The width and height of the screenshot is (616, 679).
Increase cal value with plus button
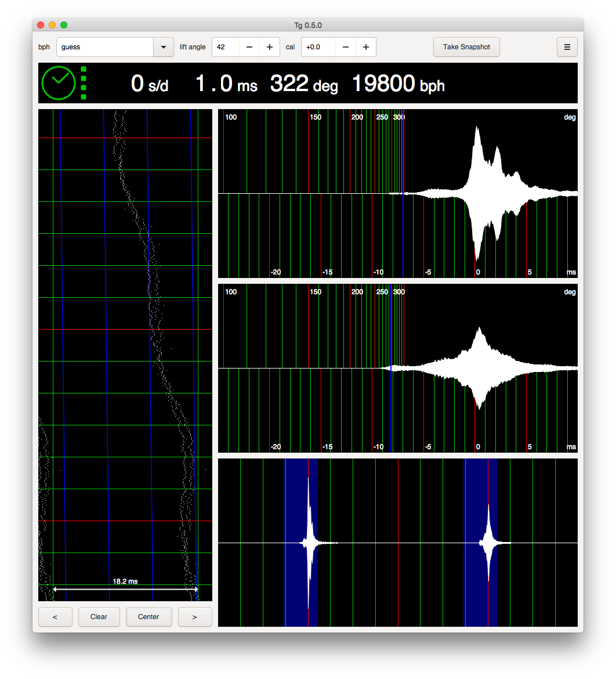[366, 47]
